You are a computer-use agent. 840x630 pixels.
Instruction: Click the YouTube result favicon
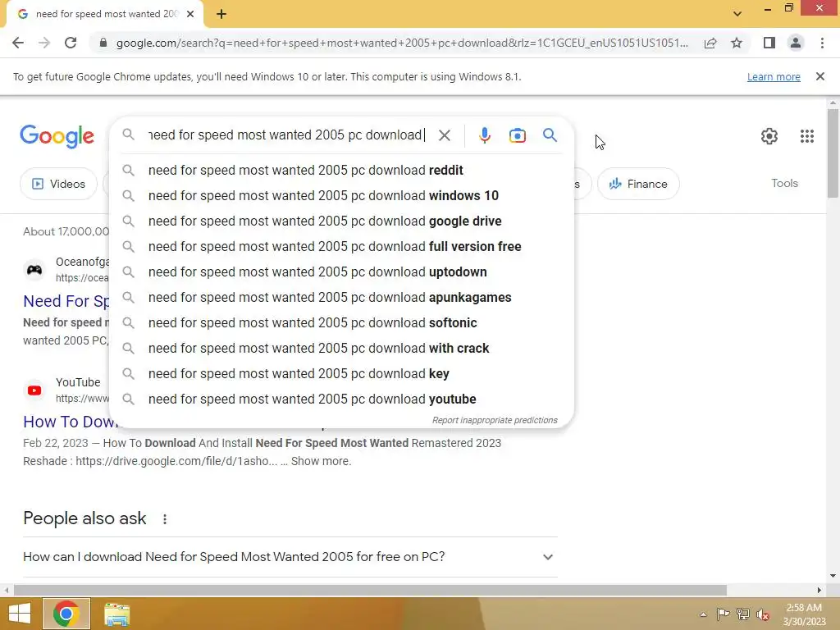(34, 390)
